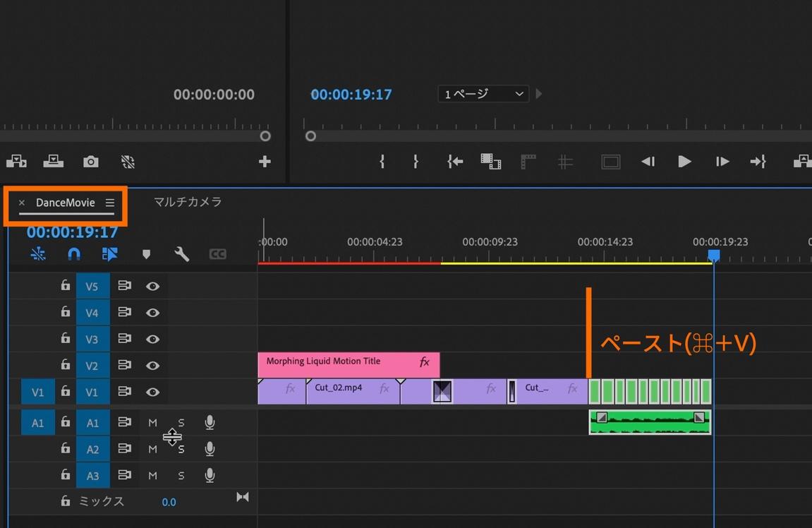Toggle rulers icon in Program monitor
The width and height of the screenshot is (812, 528).
tap(528, 162)
